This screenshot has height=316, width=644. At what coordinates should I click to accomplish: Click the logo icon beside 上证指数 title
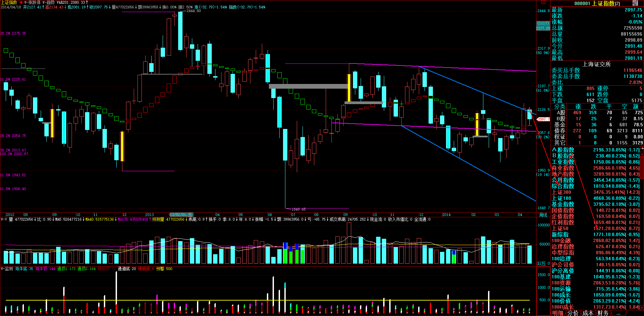635,3
